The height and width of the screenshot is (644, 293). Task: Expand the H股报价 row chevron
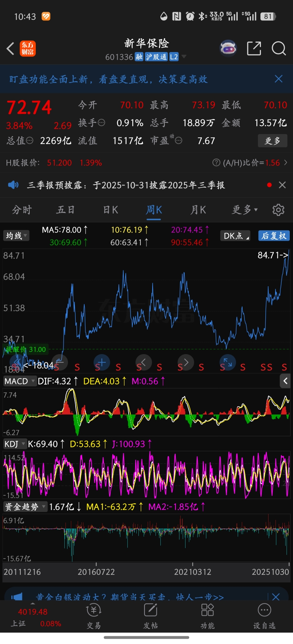(286, 163)
